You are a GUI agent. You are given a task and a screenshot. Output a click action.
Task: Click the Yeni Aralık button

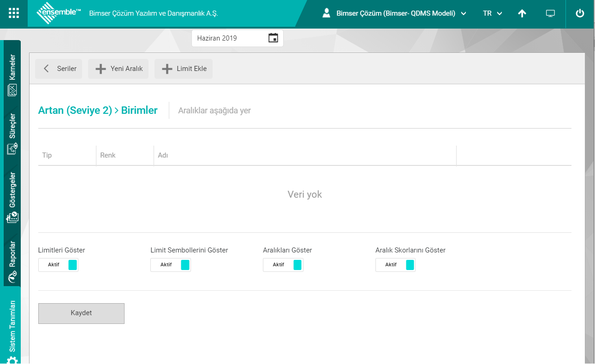click(119, 69)
